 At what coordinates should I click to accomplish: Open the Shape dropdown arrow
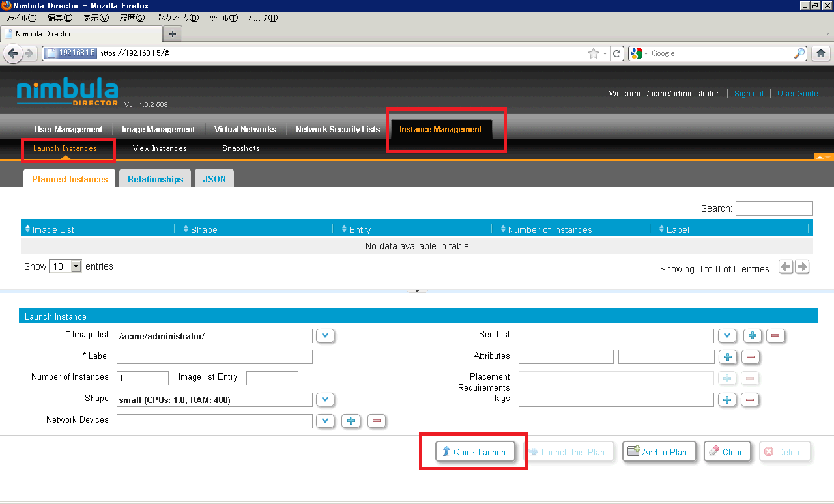coord(325,400)
